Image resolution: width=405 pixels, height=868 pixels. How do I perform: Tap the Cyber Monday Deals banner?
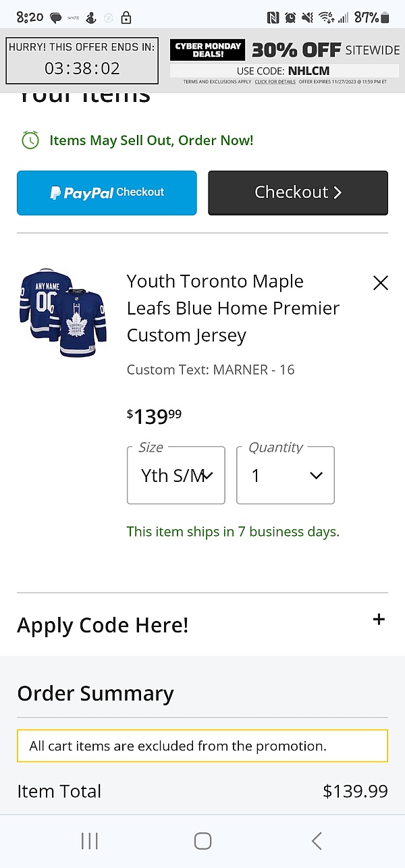[207, 50]
